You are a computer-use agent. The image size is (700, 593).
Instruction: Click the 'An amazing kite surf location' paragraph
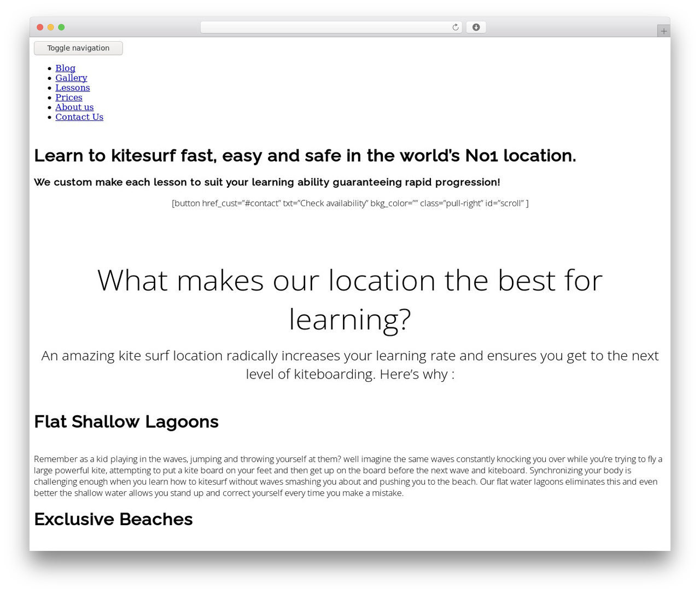[x=350, y=365]
